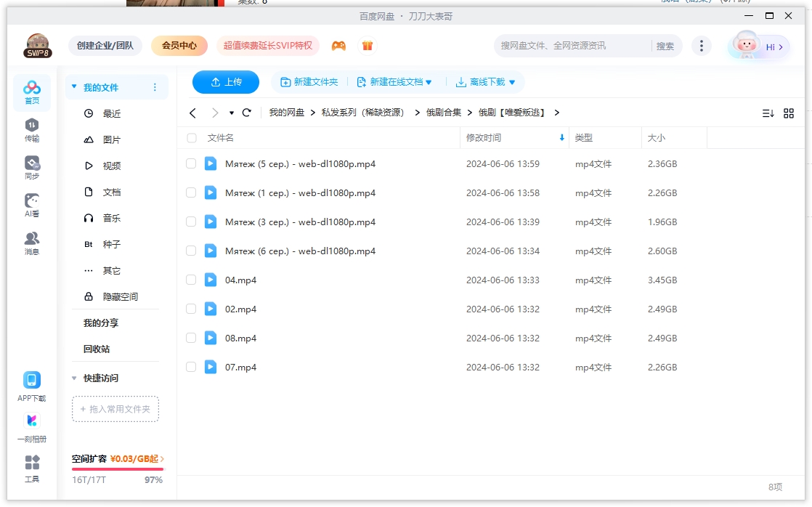Click the 搜索 search button
This screenshot has width=812, height=507.
(665, 46)
